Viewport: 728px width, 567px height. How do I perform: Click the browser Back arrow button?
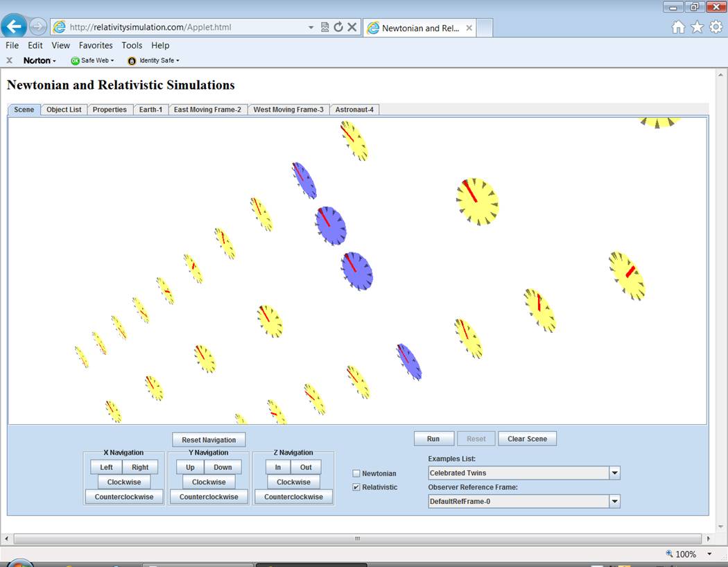click(x=15, y=27)
